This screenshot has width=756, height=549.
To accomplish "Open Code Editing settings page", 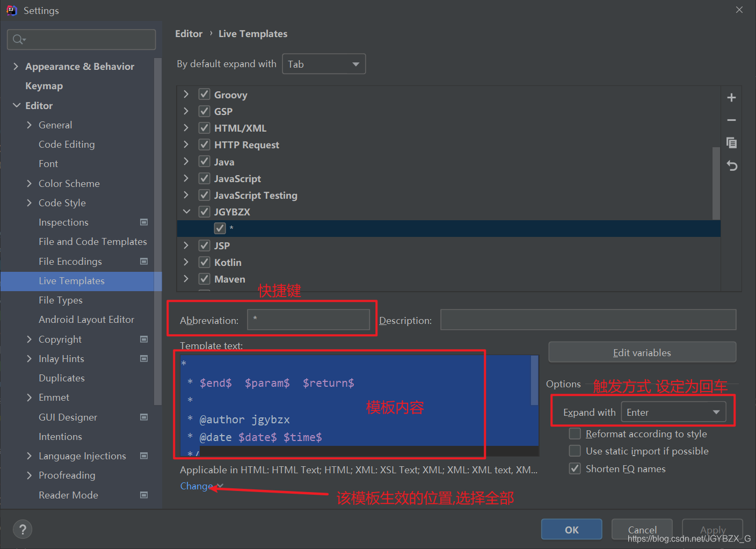I will pyautogui.click(x=67, y=144).
